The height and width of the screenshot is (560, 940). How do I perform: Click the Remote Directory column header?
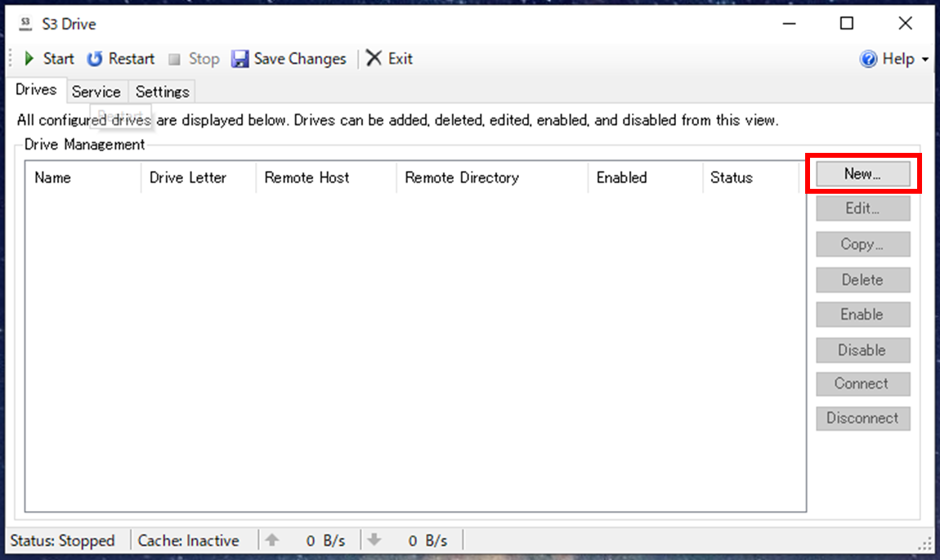coord(492,177)
